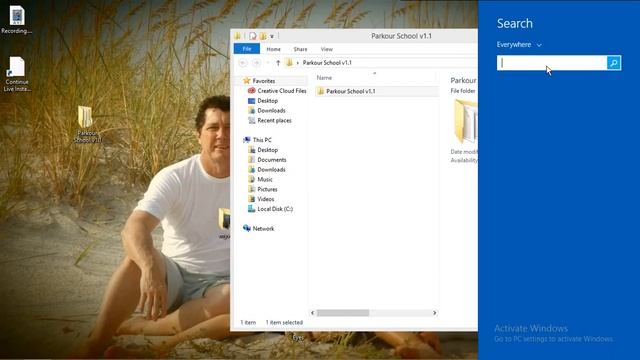Select Creative Cloud Files in sidebar

(282, 91)
